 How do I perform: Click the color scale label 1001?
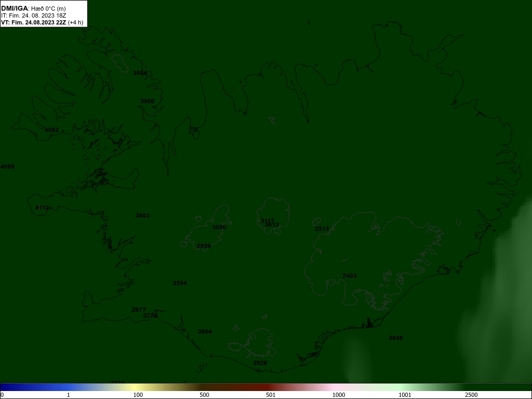point(405,395)
